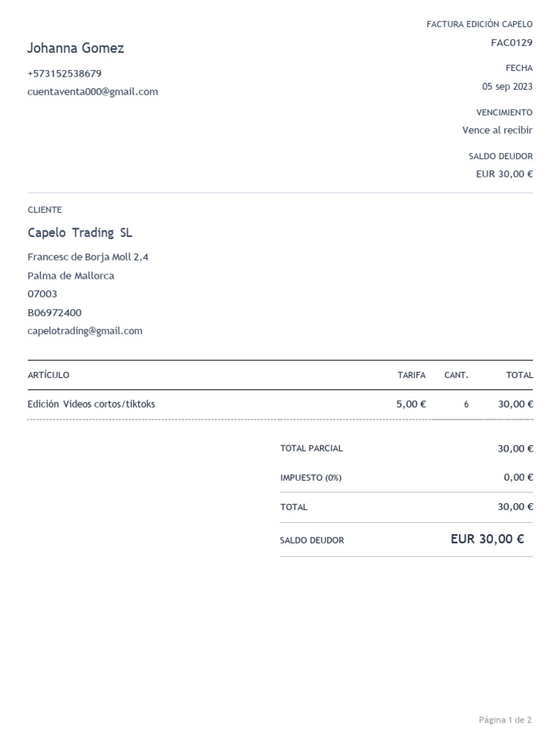Viewport: 560px width, 747px height.
Task: Click the quantity 6 in CANT. column
Action: [466, 404]
